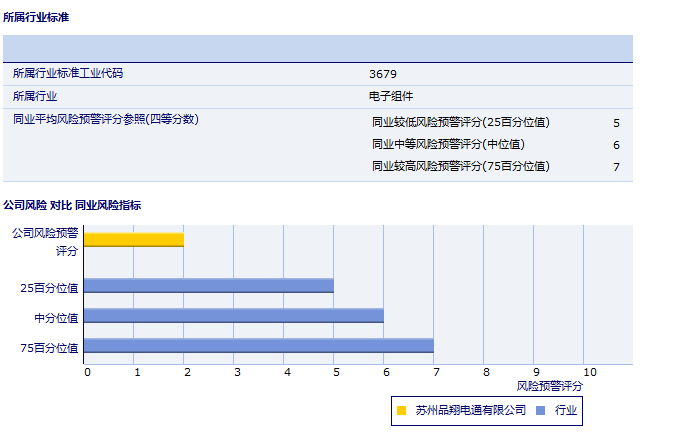Click the yellow legend swatch for 苏州品翔电通有限公司
This screenshot has height=433, width=684.
tap(402, 410)
